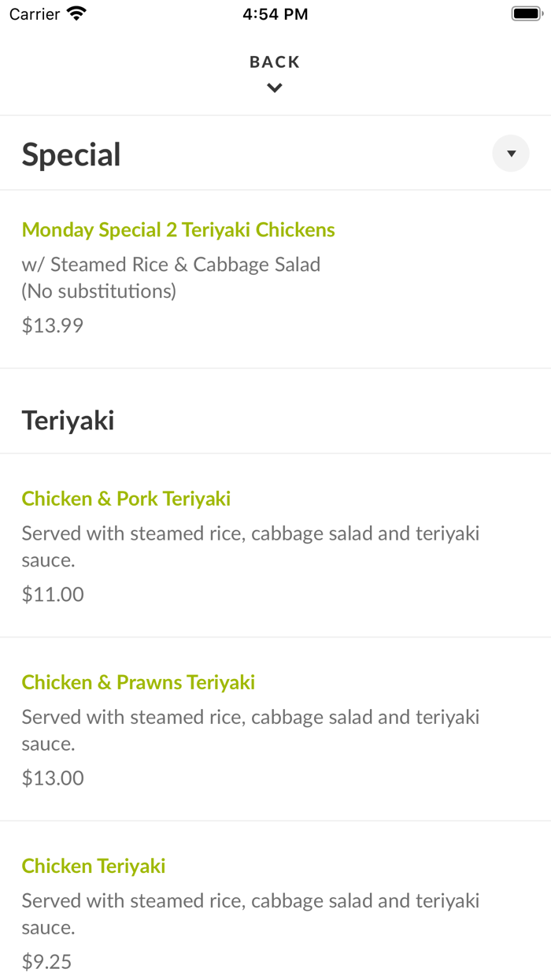Tap the steamed rice description under Chicken Teriyaki

[250, 914]
